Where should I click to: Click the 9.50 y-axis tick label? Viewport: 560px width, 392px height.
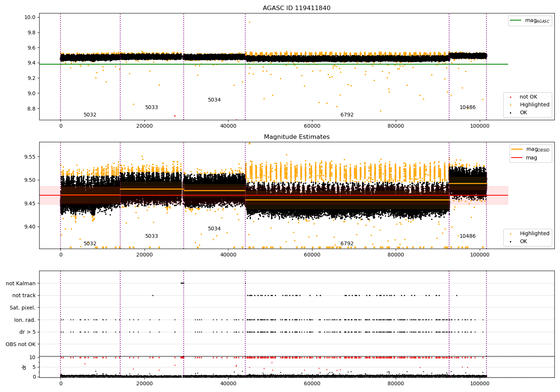tap(30, 180)
